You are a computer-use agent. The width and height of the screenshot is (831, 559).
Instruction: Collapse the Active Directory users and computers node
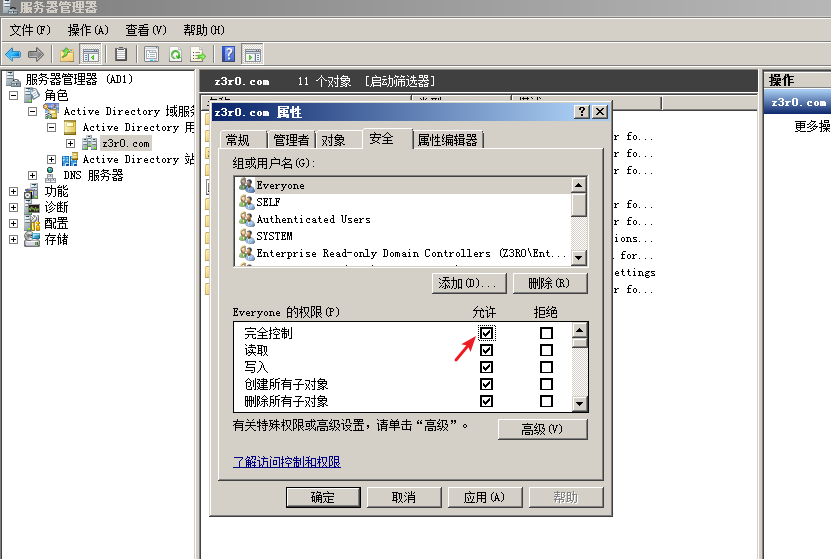click(51, 127)
